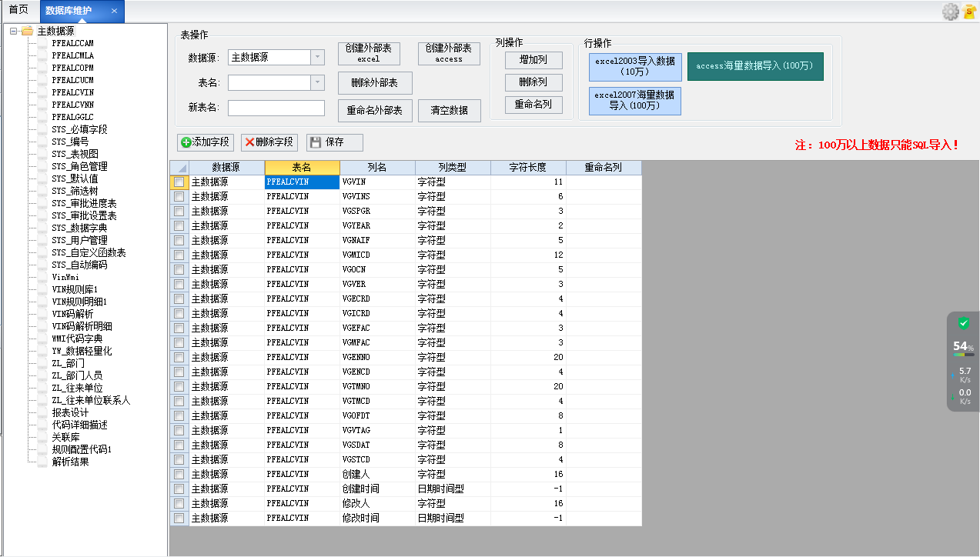Close the 数据库维护 tab with its X
The image size is (980, 557).
[x=114, y=11]
